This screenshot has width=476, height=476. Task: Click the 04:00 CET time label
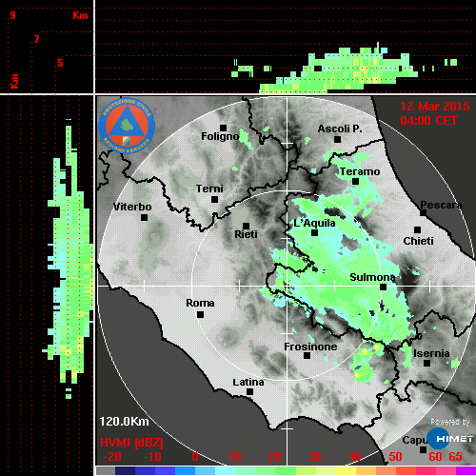(x=428, y=121)
